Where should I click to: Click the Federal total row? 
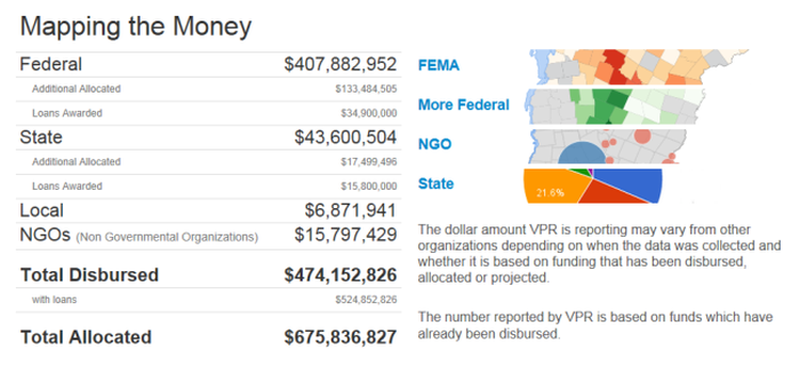point(208,64)
